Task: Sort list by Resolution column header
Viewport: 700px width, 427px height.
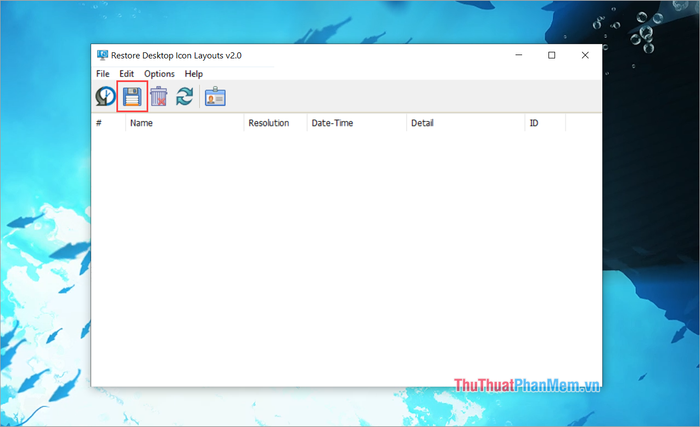Action: click(x=275, y=123)
